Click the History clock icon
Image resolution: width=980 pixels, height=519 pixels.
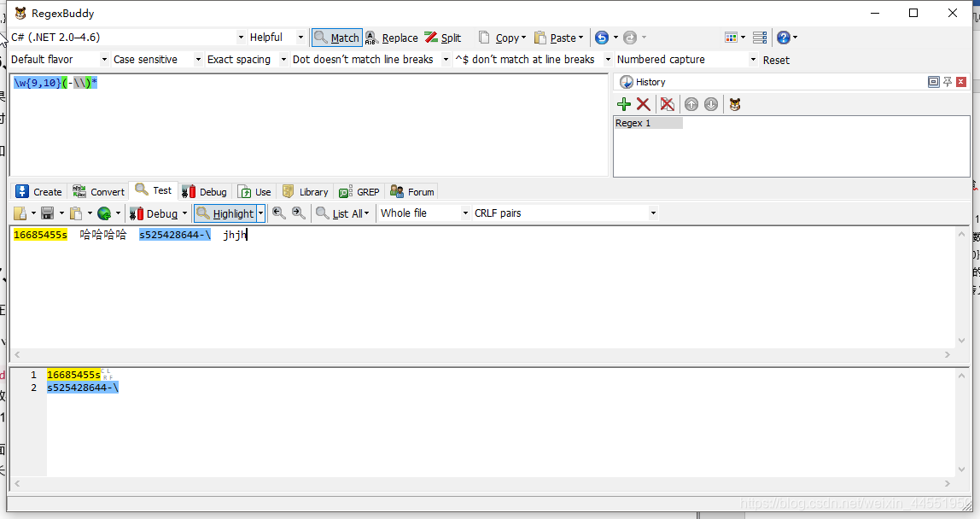tap(626, 82)
